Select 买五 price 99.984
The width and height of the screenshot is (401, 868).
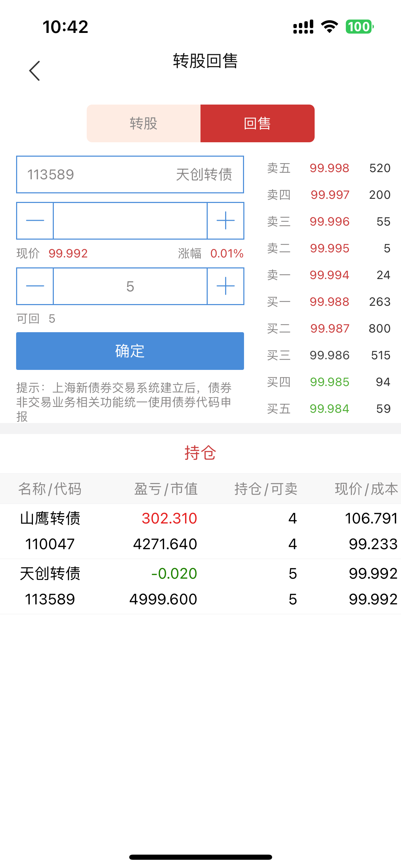click(329, 409)
